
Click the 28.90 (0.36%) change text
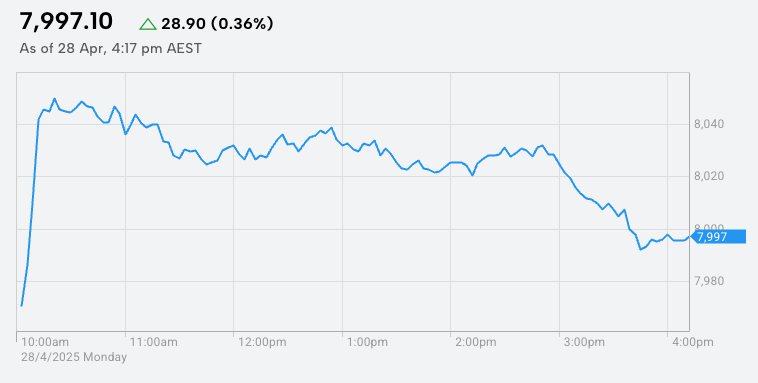217,23
